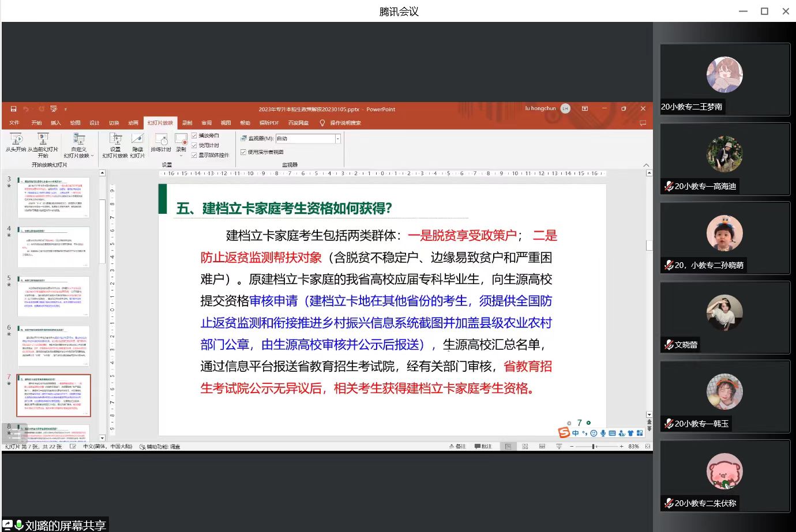Click Save icon in quick access toolbar
The width and height of the screenshot is (796, 532).
pos(13,109)
